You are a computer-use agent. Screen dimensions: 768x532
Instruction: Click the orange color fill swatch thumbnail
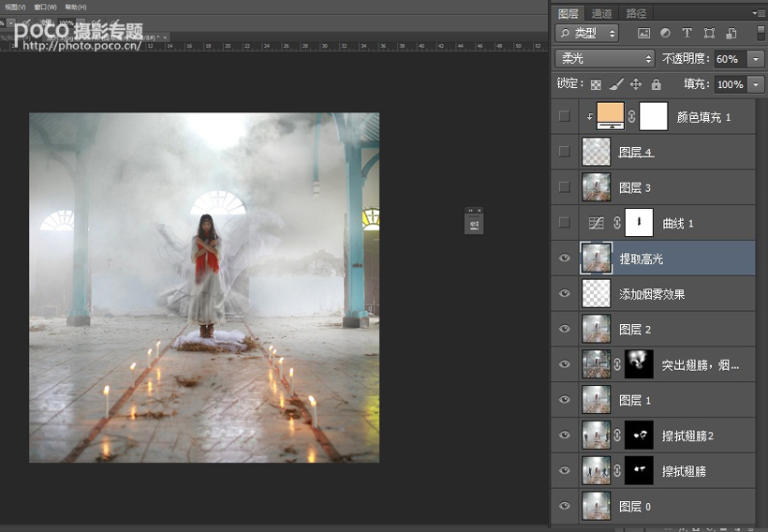(x=611, y=116)
